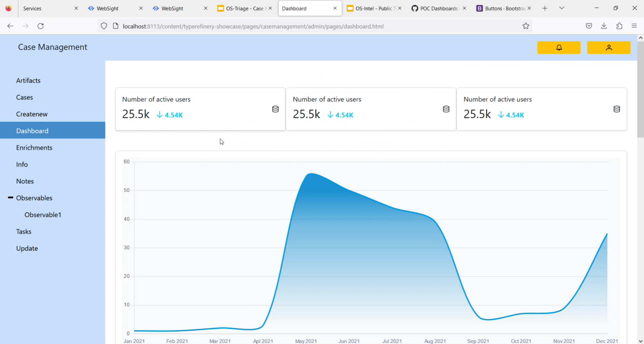Save page to Pocket

(x=589, y=26)
